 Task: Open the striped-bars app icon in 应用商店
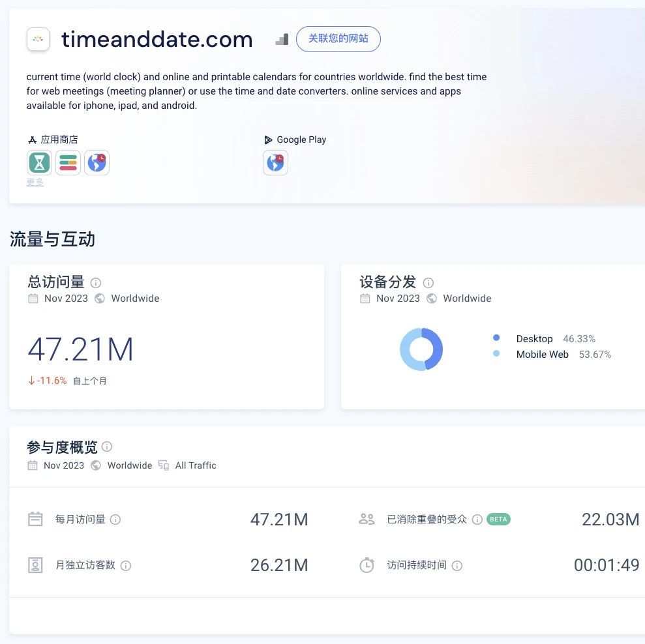pos(68,162)
